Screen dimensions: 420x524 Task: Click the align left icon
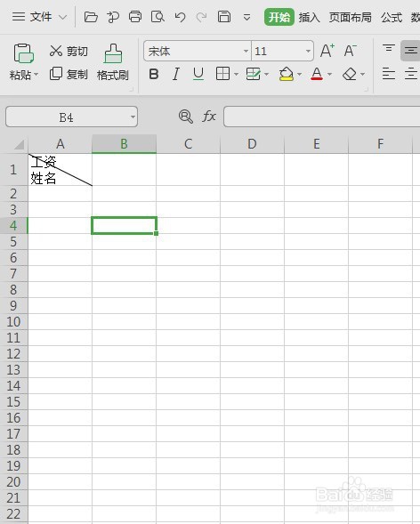tap(389, 74)
